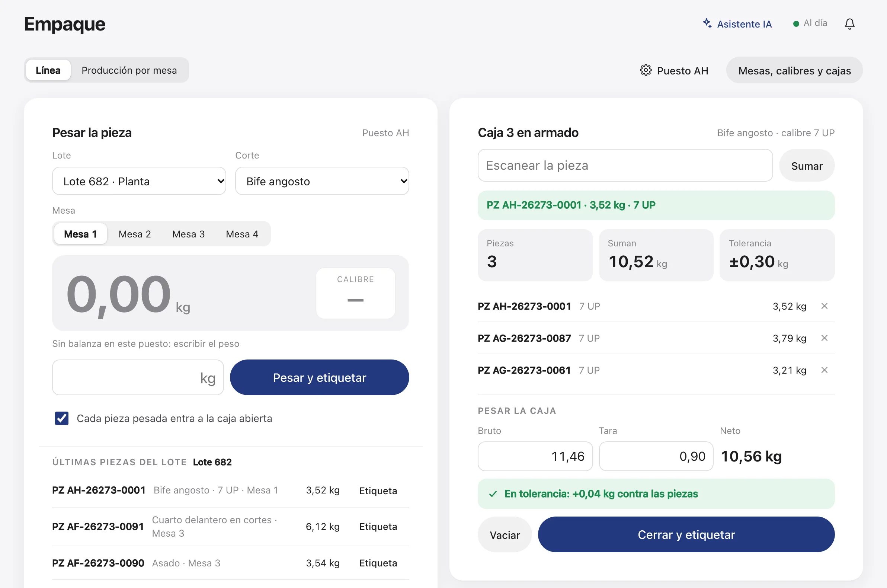Image resolution: width=887 pixels, height=588 pixels.
Task: Select Mesa 4
Action: pyautogui.click(x=242, y=234)
